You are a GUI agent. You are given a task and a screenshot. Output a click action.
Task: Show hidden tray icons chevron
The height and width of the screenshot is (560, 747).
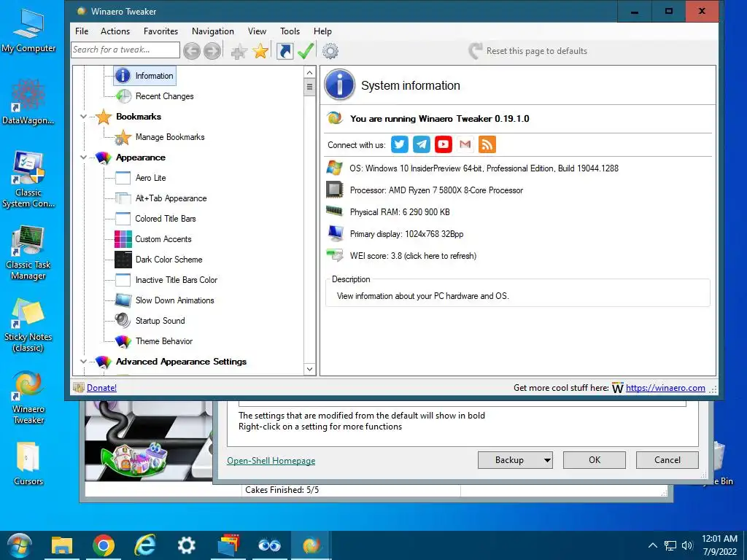(x=653, y=545)
